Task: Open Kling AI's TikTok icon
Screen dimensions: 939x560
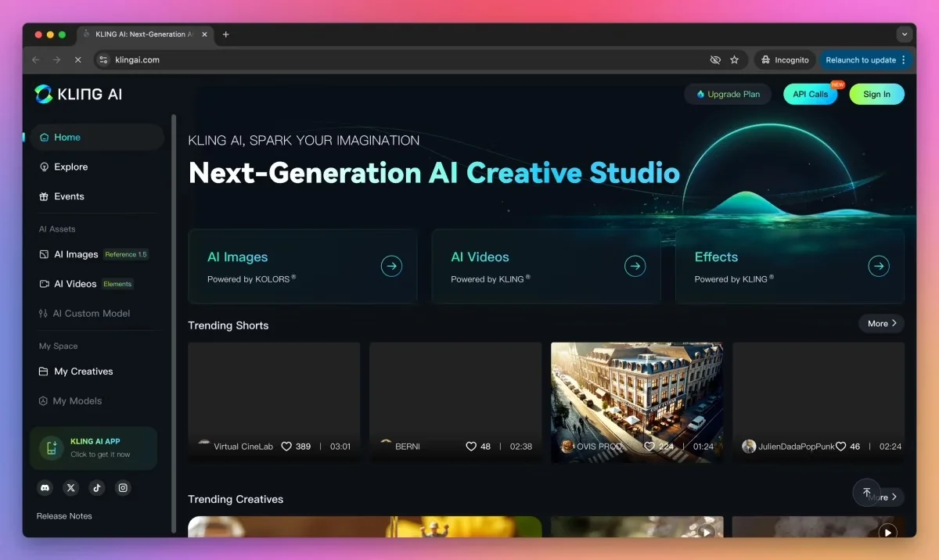Action: point(96,487)
